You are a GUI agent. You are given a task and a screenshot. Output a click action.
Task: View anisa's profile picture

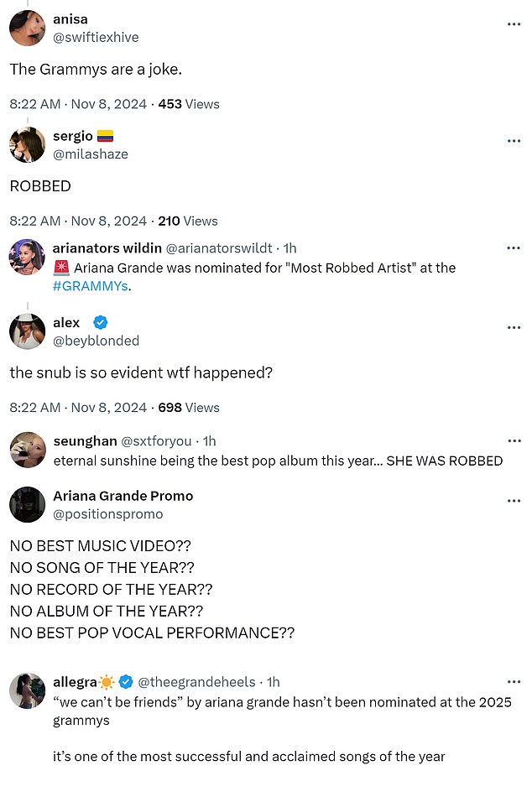(27, 28)
